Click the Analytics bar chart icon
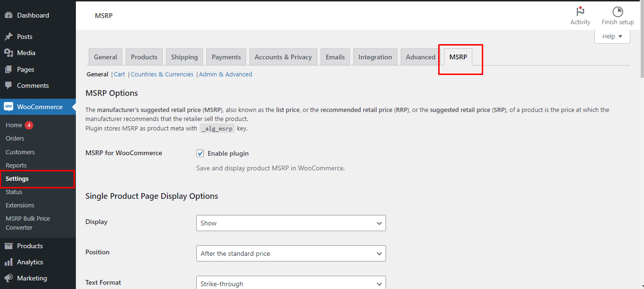Image resolution: width=644 pixels, height=289 pixels. pyautogui.click(x=9, y=262)
